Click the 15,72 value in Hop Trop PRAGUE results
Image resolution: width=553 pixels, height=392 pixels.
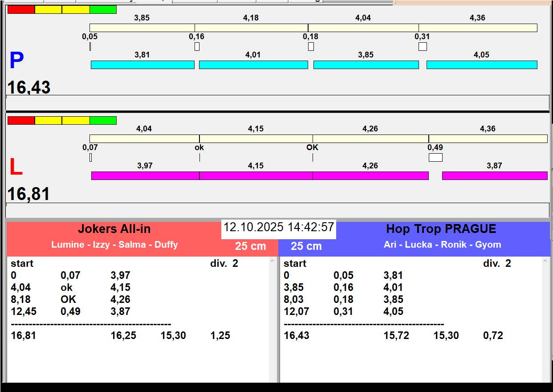click(396, 335)
